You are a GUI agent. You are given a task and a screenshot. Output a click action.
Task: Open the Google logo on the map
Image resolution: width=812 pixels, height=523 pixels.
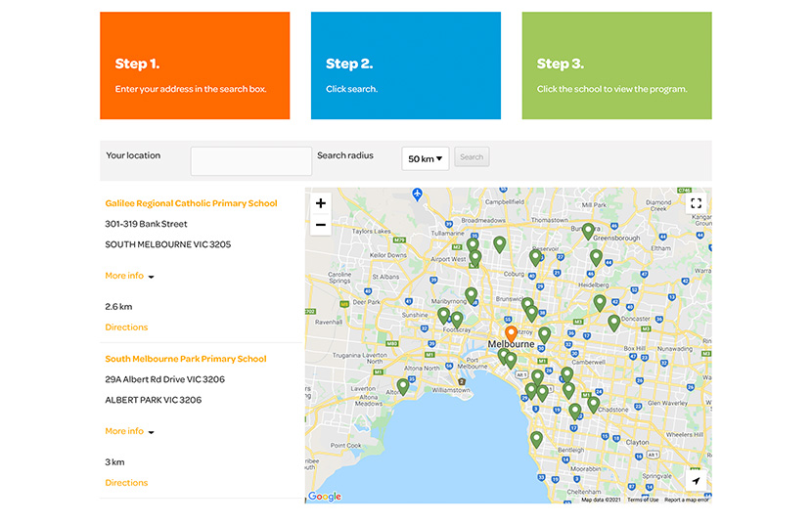pyautogui.click(x=325, y=497)
